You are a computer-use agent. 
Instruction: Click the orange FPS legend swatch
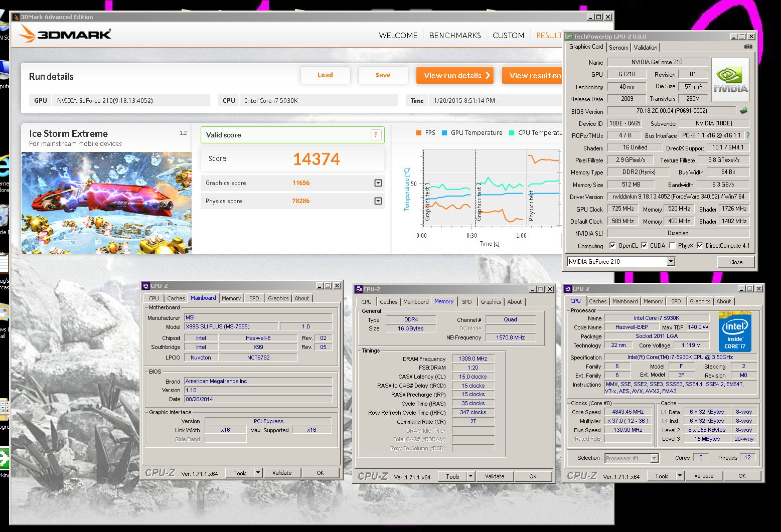click(x=418, y=133)
